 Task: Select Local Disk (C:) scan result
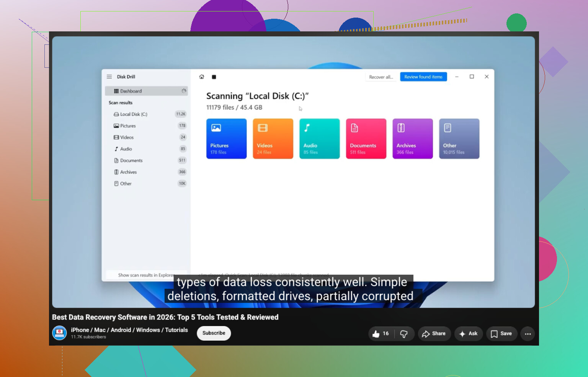tap(146, 114)
